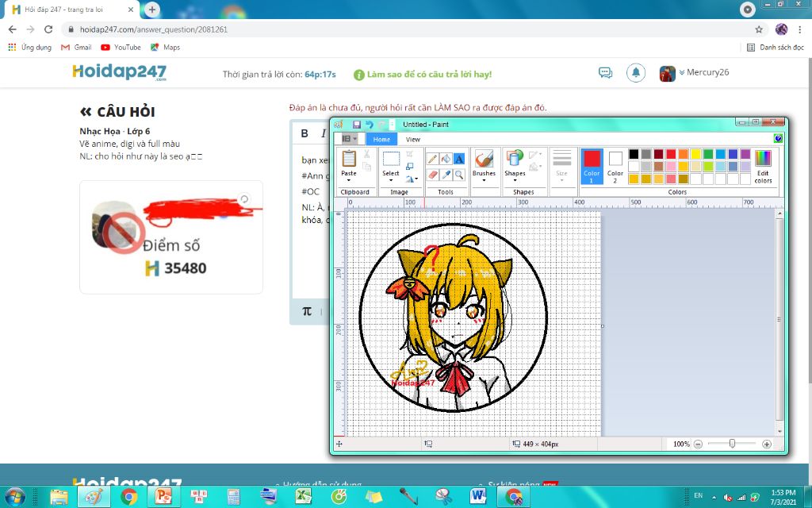Click the Paint vertical scrollbar down arrow

pyautogui.click(x=779, y=431)
